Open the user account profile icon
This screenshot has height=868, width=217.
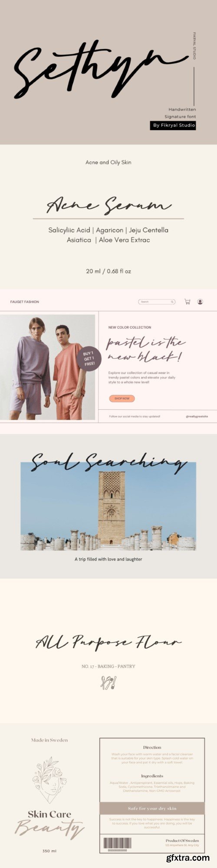coord(200,302)
